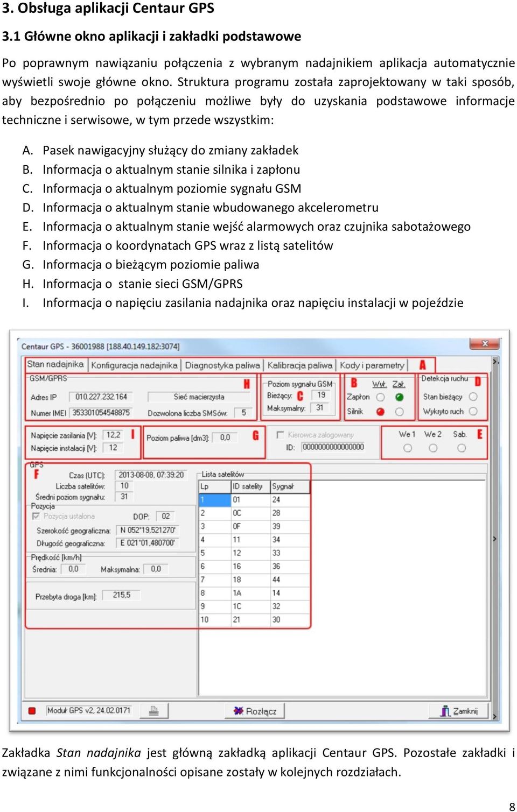
Task: Click the Lp column header
Action: [215, 486]
